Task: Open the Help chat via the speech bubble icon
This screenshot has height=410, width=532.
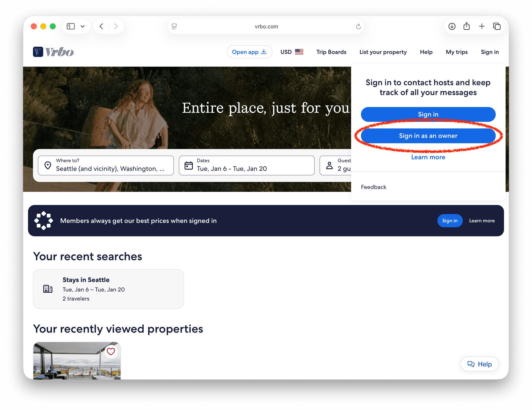Action: pyautogui.click(x=472, y=364)
